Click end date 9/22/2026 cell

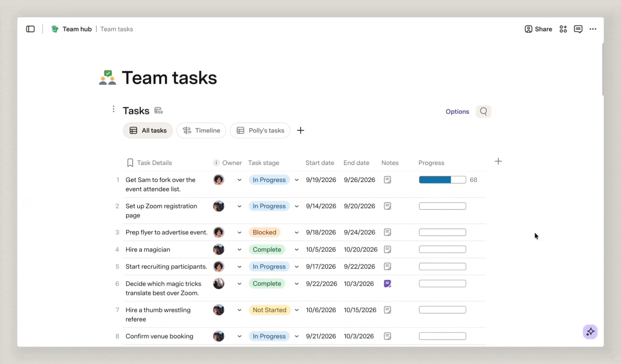click(x=359, y=267)
